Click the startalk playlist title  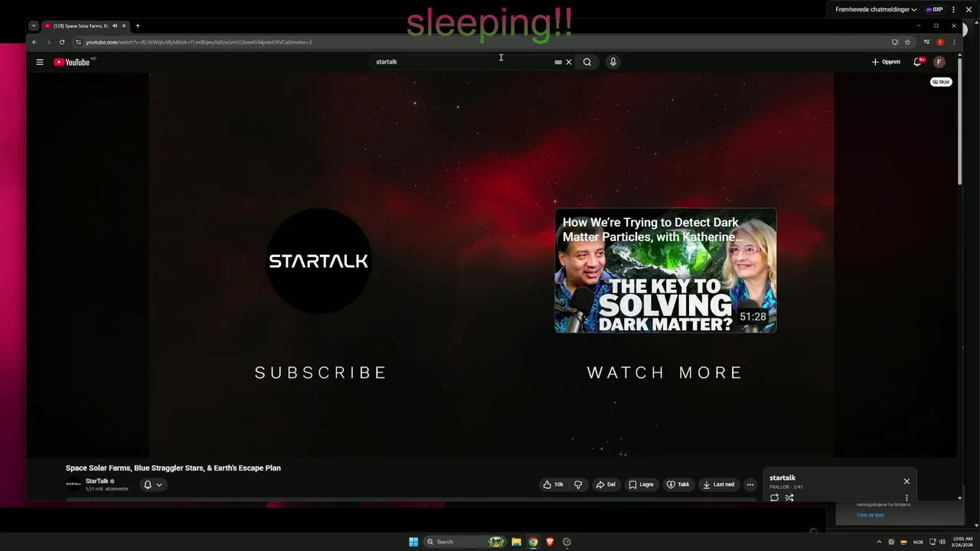tap(782, 478)
